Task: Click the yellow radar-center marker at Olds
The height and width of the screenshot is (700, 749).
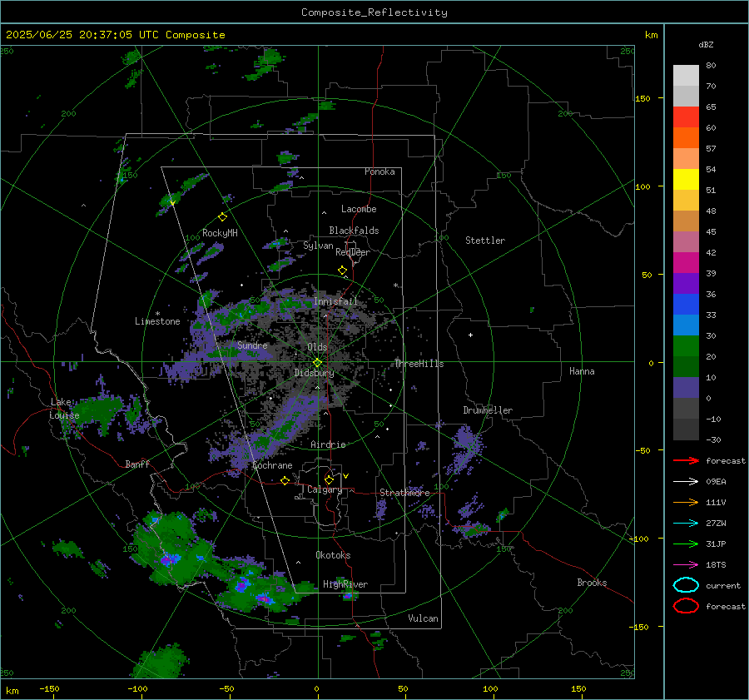Action: coord(317,363)
